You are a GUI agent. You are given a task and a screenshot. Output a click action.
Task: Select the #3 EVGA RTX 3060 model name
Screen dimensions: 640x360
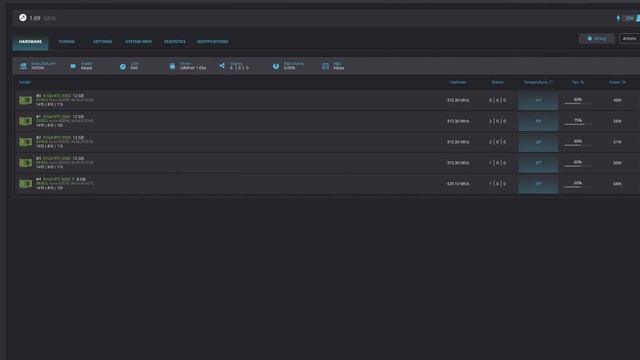60,158
